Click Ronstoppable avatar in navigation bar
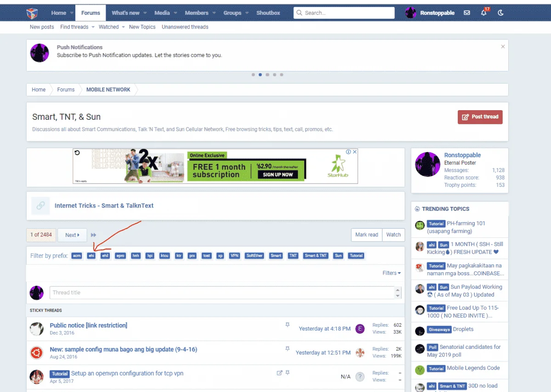This screenshot has width=551, height=392. pos(410,13)
